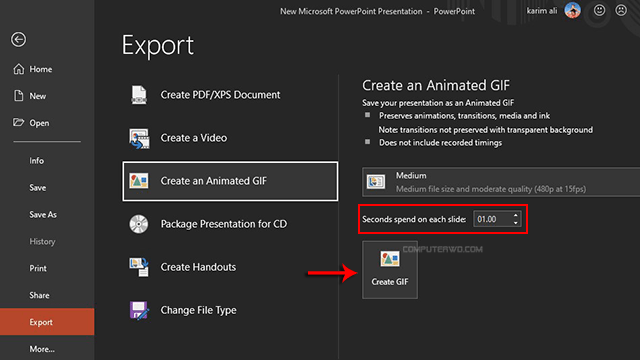This screenshot has height=360, width=640.
Task: Send a frown feedback icon
Action: (x=621, y=10)
